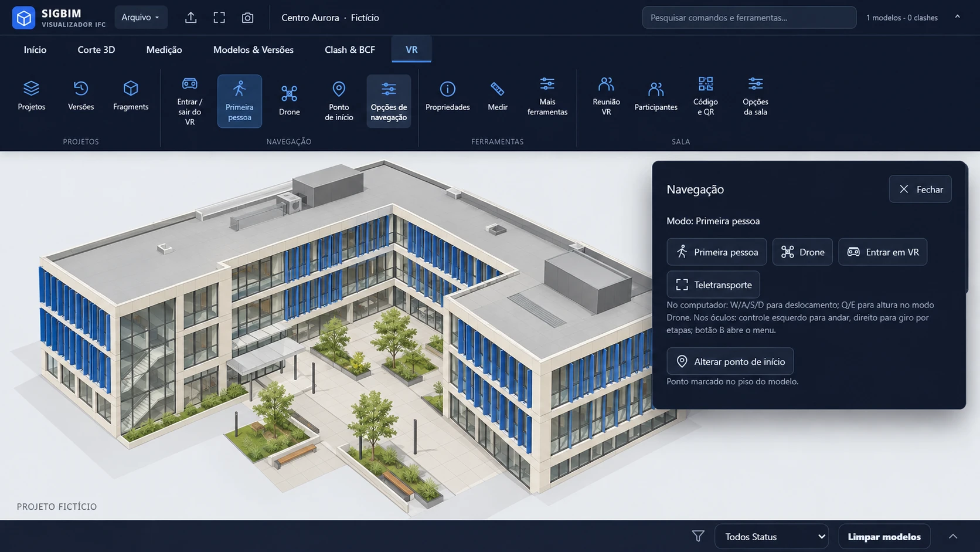Image resolution: width=980 pixels, height=552 pixels.
Task: Click Entrar / sair do VR headset icon
Action: click(x=190, y=84)
